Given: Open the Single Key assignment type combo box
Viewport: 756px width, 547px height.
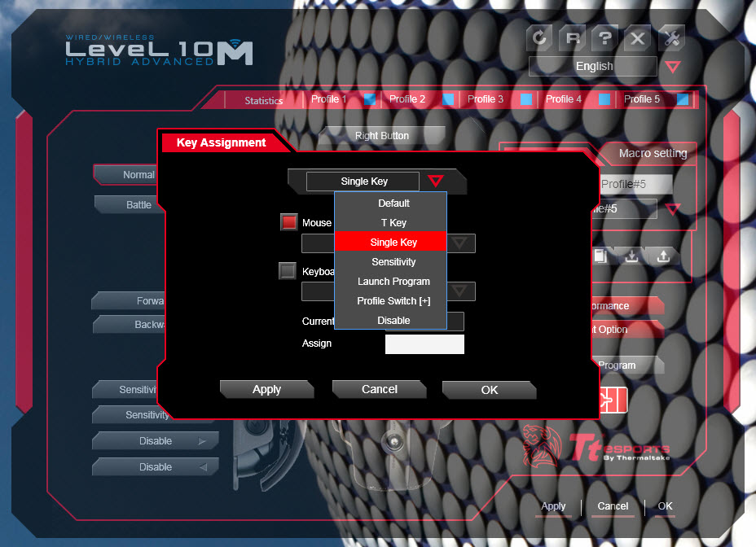Looking at the screenshot, I should coord(363,182).
